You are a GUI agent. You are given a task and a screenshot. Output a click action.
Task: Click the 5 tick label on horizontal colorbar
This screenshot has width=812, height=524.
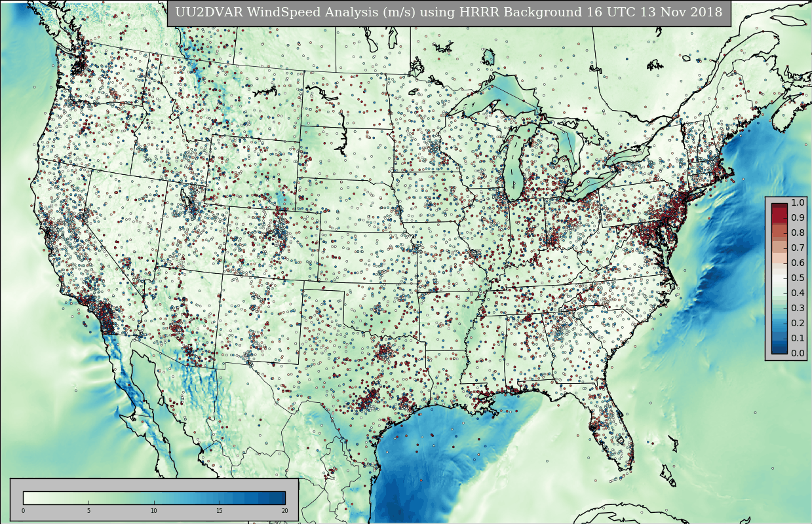[x=88, y=511]
